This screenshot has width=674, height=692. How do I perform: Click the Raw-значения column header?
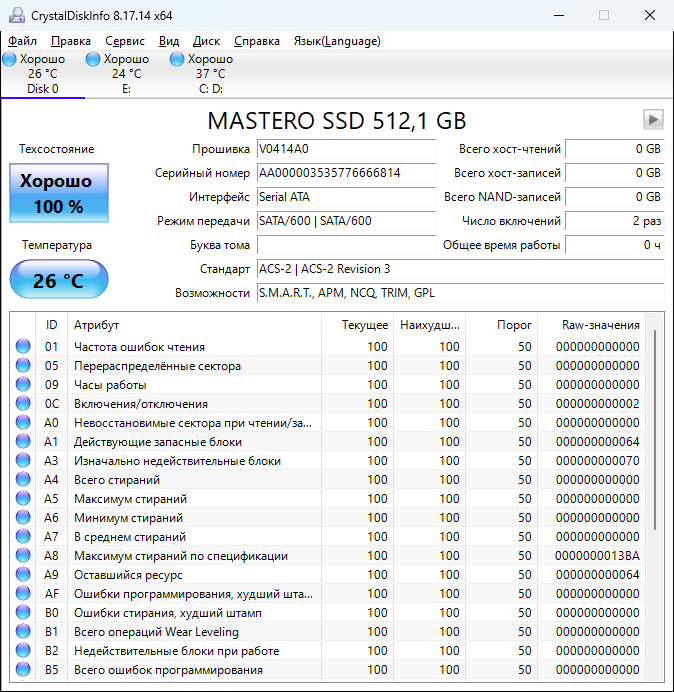pyautogui.click(x=591, y=325)
